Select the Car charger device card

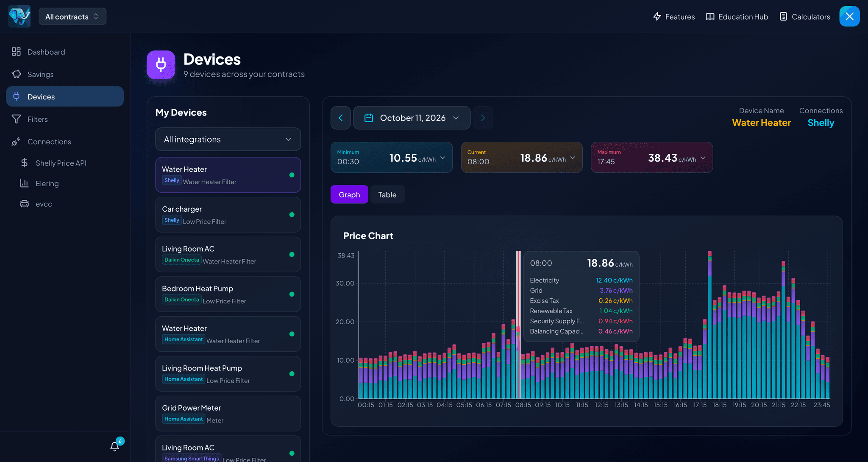[228, 215]
